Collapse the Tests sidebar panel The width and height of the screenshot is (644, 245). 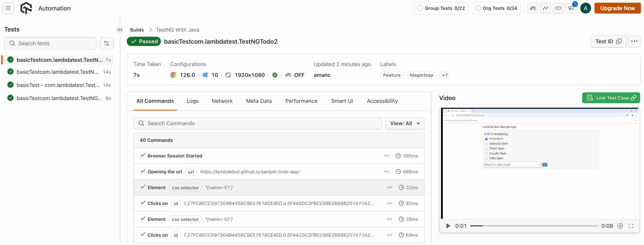(120, 30)
